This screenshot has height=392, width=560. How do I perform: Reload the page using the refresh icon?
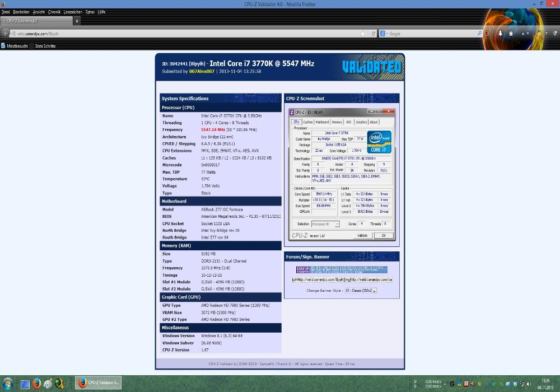click(x=373, y=34)
